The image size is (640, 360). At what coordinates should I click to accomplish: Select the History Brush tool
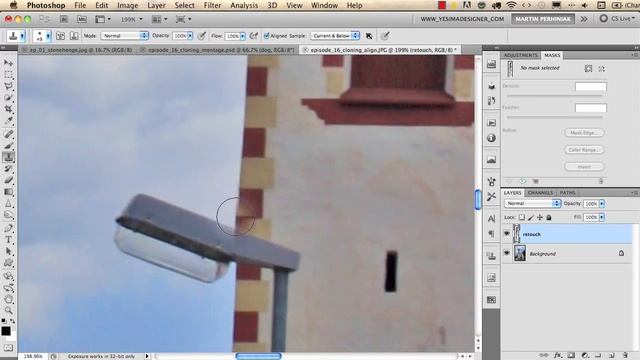[8, 169]
